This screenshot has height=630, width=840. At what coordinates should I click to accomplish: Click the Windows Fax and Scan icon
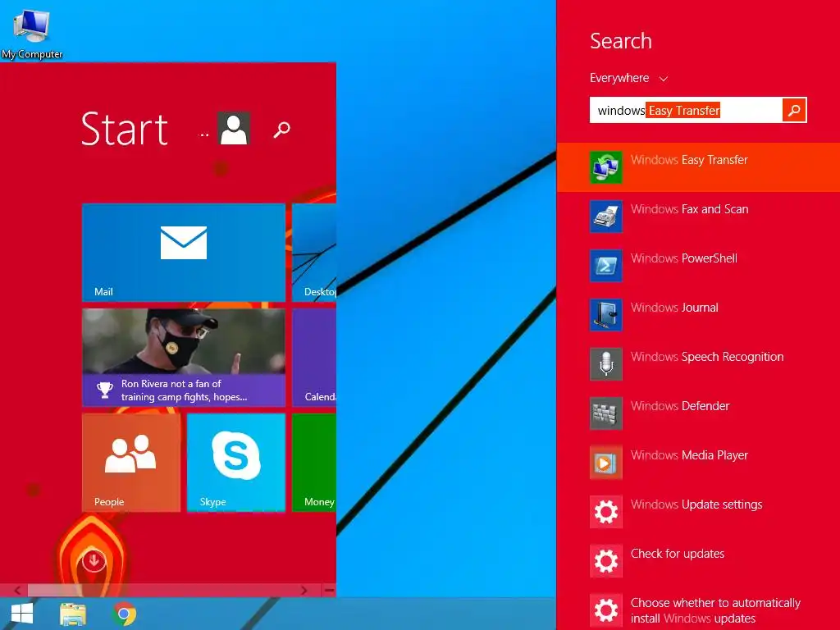[x=606, y=217]
